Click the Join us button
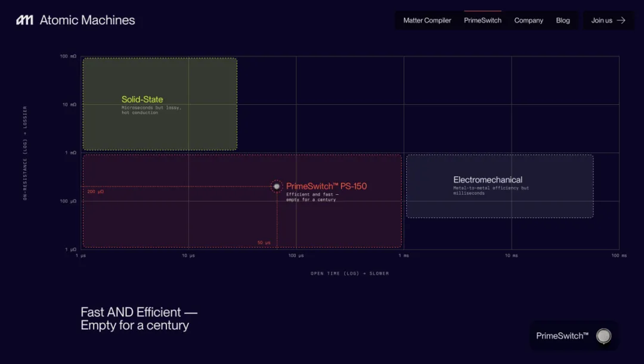644x364 pixels. [x=608, y=20]
